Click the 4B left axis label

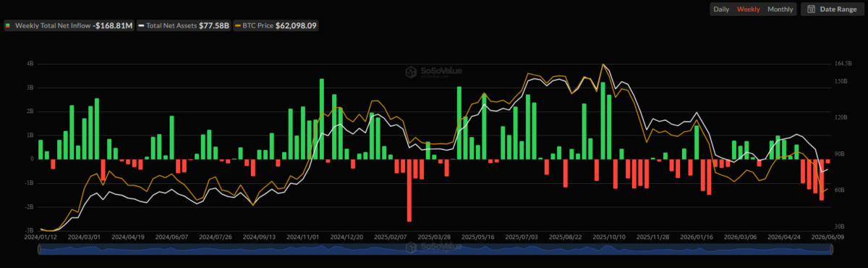[30, 64]
